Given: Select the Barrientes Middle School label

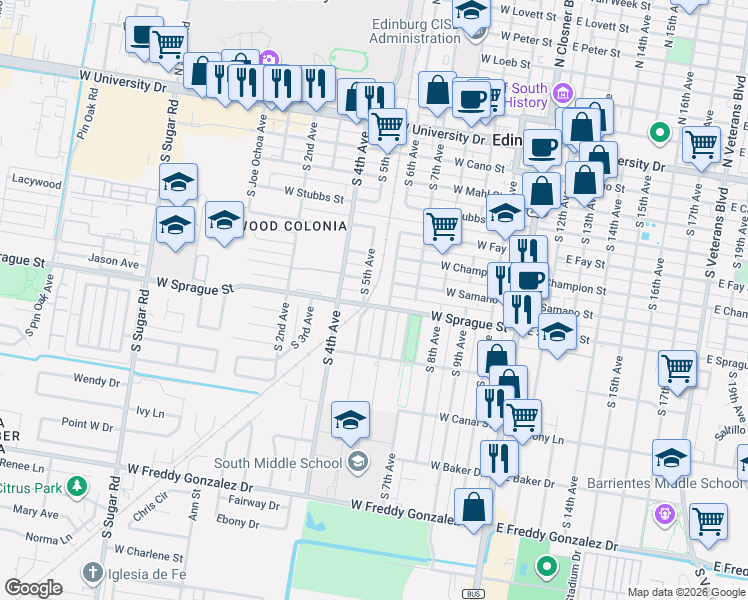Looking at the screenshot, I should point(665,484).
